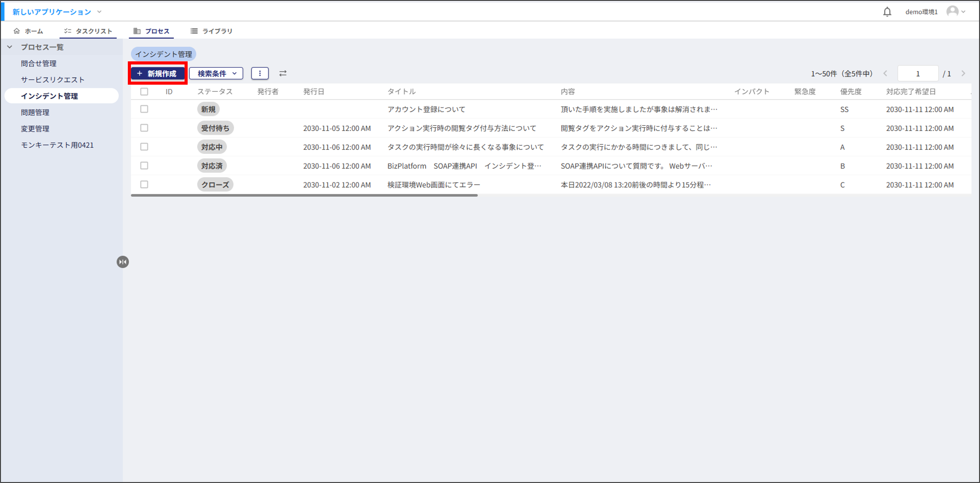Click the swap arrows icon in the toolbar
The image size is (980, 483).
click(283, 73)
